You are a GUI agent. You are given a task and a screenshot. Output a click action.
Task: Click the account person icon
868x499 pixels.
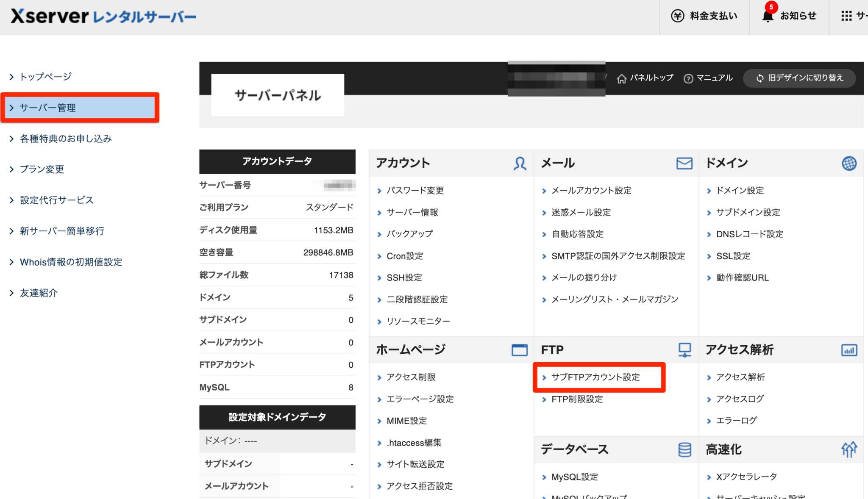(x=520, y=164)
